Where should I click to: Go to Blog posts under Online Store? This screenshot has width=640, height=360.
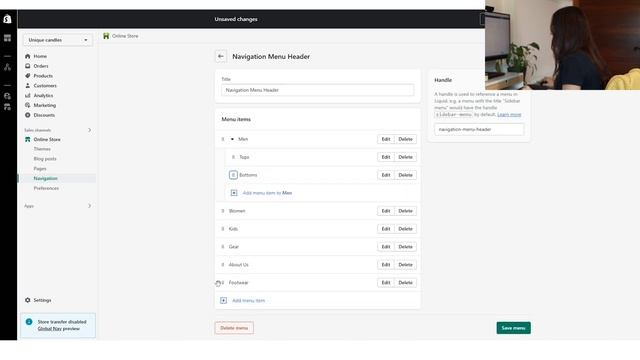pos(45,159)
